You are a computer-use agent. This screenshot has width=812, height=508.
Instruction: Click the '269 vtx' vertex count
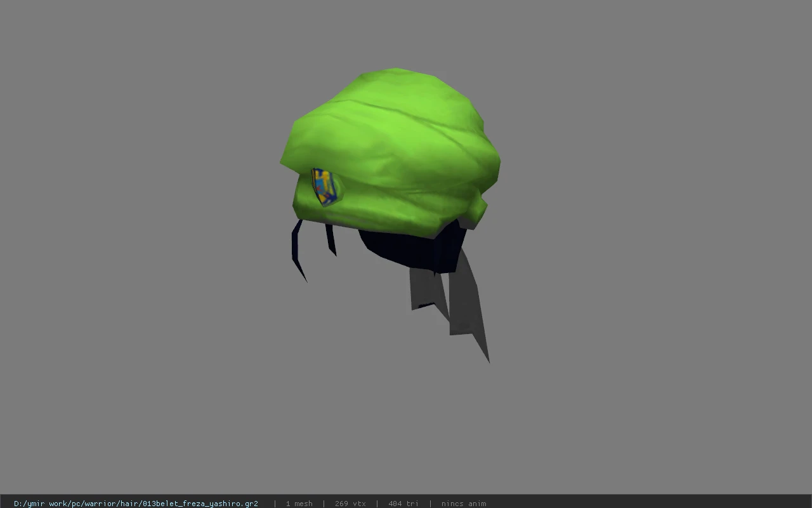(x=350, y=504)
